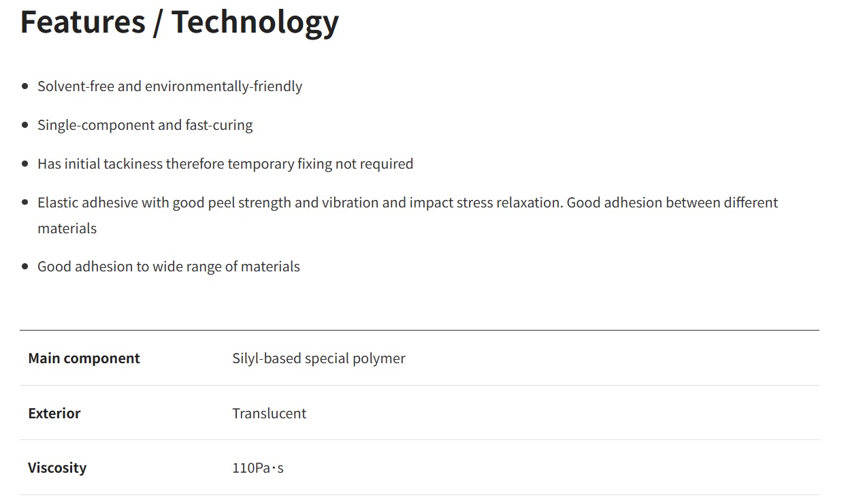The width and height of the screenshot is (846, 504).
Task: Click the Features / Technology heading
Action: coord(179,22)
